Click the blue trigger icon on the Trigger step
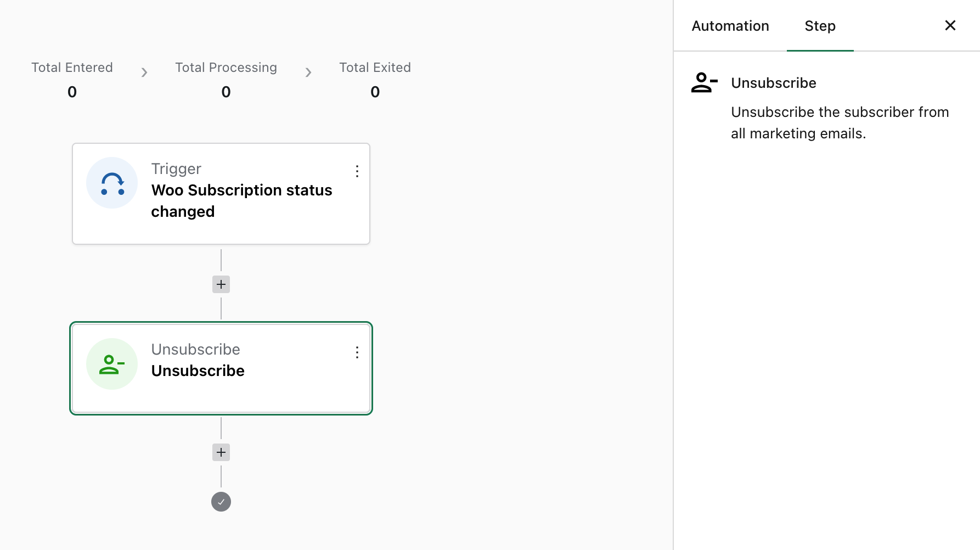Image resolution: width=980 pixels, height=550 pixels. tap(112, 183)
